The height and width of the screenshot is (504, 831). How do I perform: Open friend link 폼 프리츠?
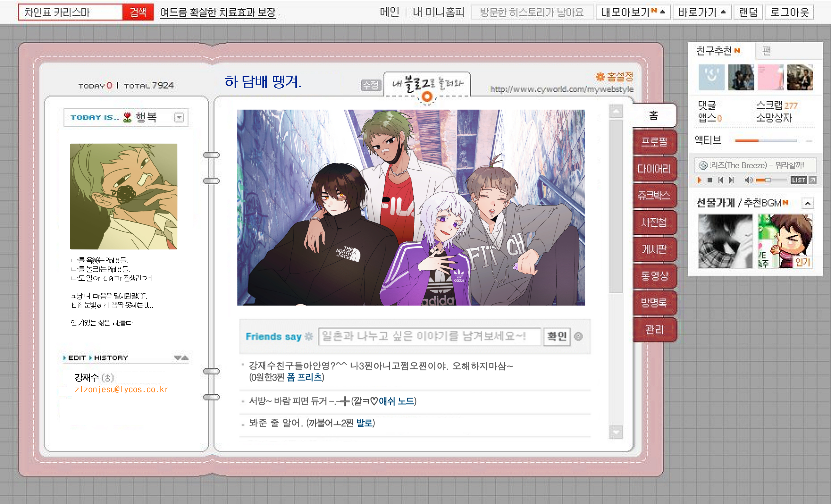[304, 377]
